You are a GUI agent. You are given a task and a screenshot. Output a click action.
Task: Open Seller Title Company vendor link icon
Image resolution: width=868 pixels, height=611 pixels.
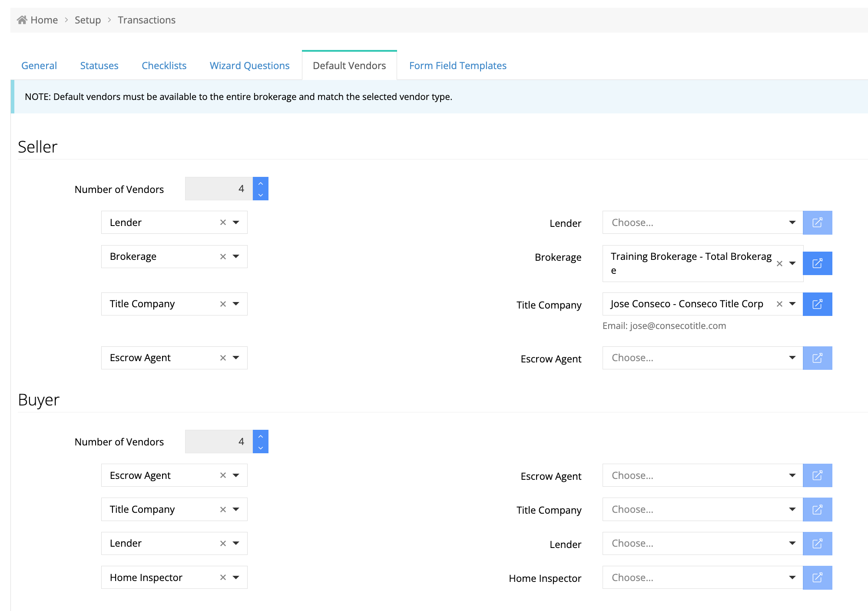click(817, 304)
